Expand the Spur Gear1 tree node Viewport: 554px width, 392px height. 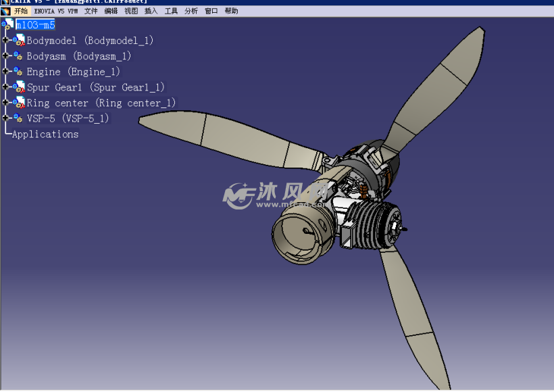(6, 87)
